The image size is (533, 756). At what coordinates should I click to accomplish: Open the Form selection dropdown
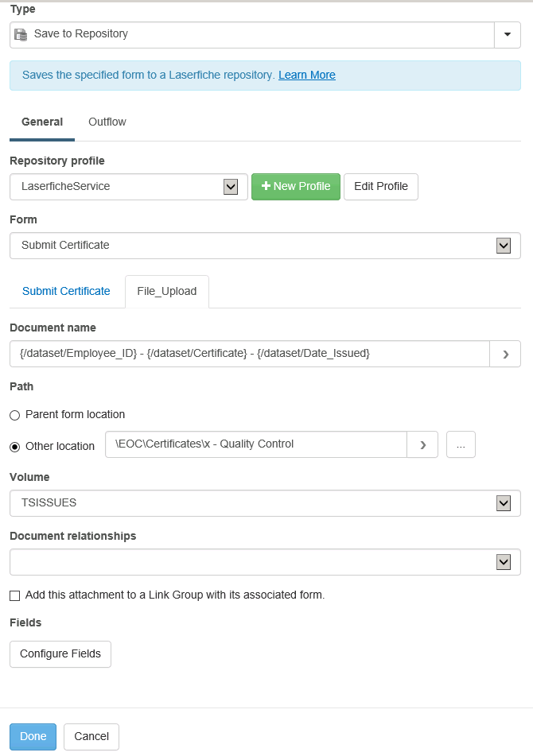coord(503,246)
